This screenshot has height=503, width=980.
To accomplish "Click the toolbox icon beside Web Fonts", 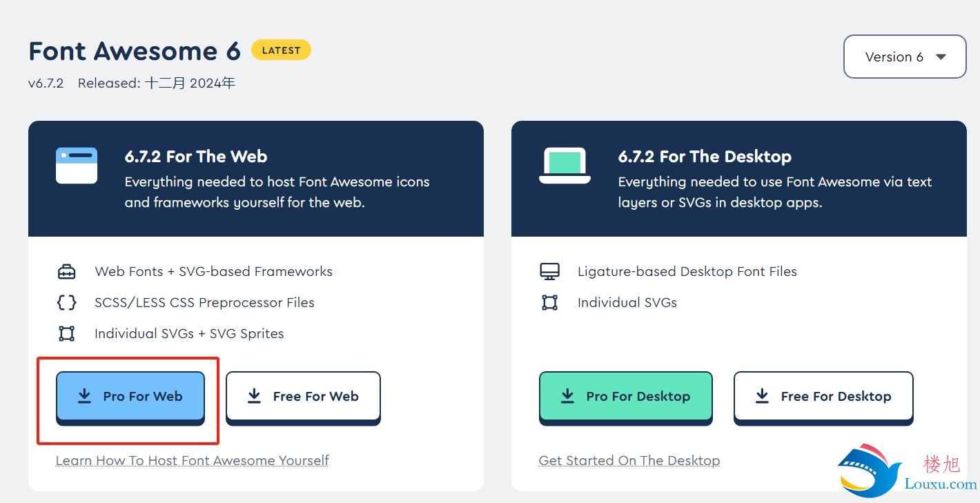I will tap(66, 271).
